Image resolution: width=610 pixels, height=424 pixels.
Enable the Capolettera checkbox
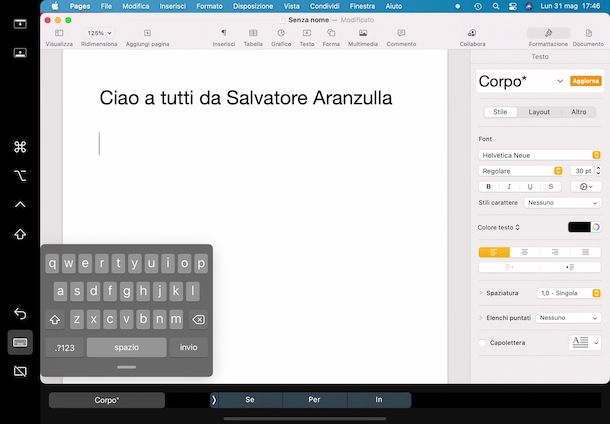483,343
